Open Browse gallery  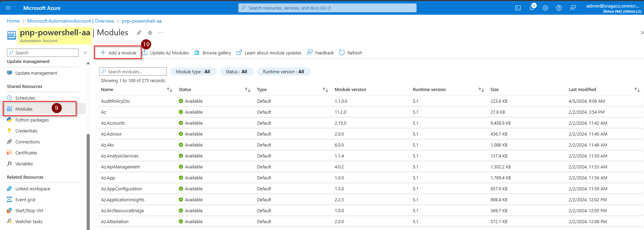pos(213,53)
